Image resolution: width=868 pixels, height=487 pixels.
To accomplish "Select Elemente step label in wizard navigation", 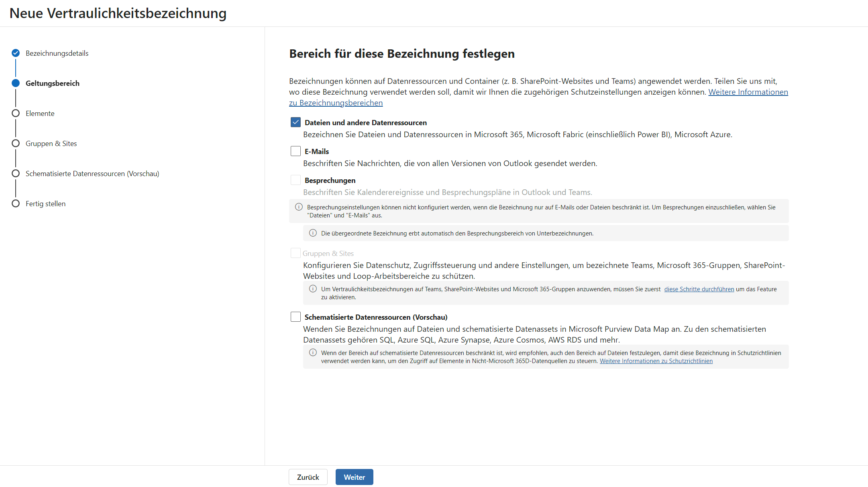I will (x=40, y=114).
